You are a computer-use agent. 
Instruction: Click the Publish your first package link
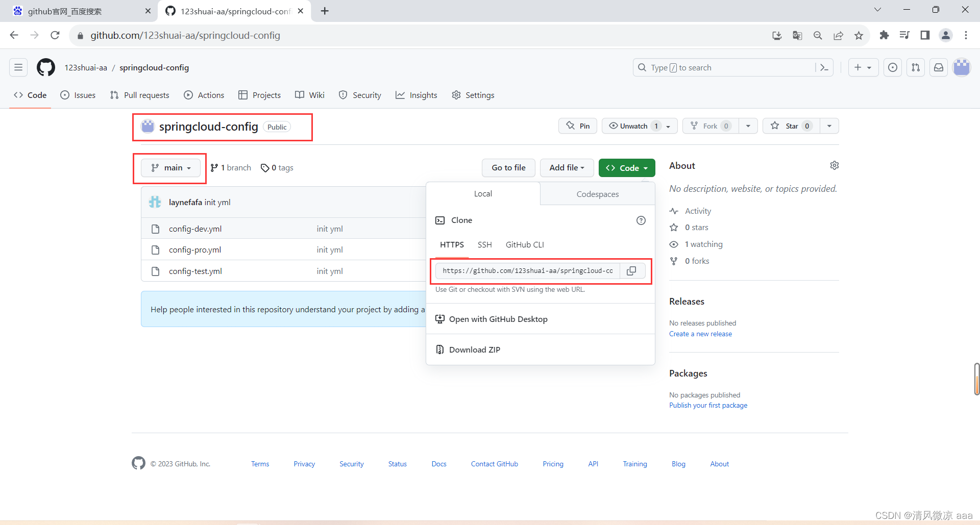[x=708, y=405]
